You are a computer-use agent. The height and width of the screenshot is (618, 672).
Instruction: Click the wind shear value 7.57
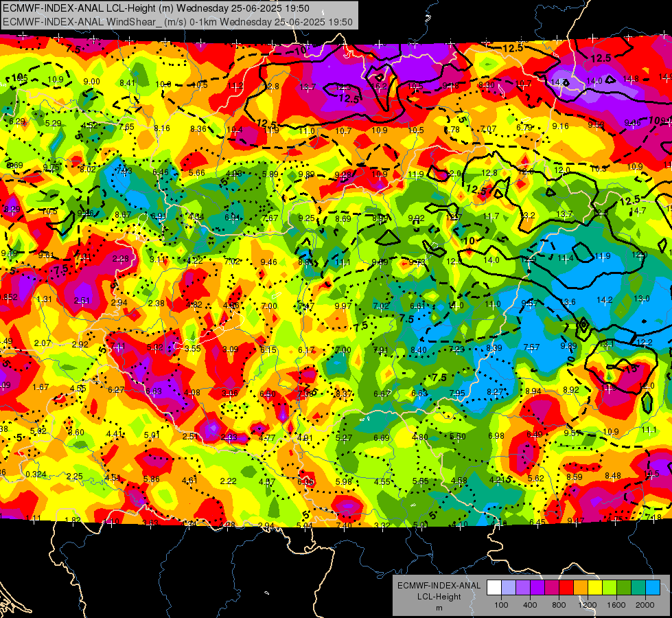(531, 347)
